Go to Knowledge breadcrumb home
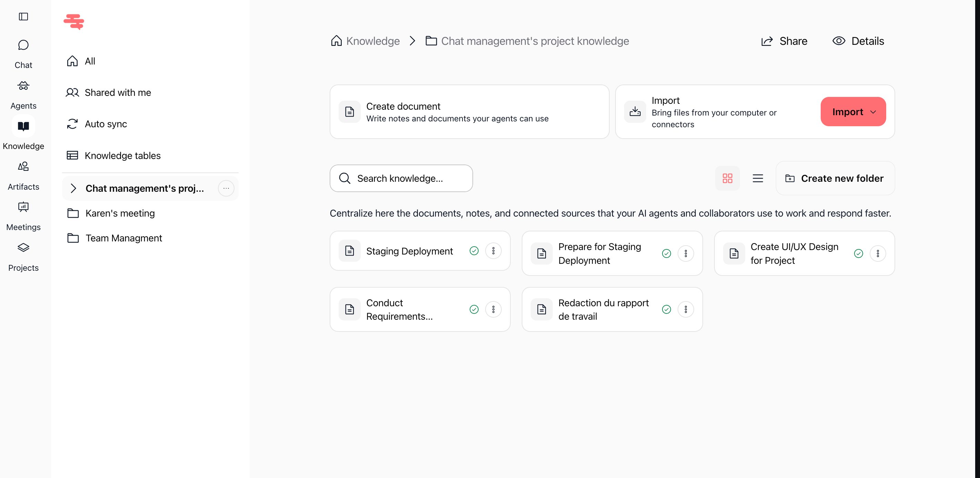 [x=365, y=41]
